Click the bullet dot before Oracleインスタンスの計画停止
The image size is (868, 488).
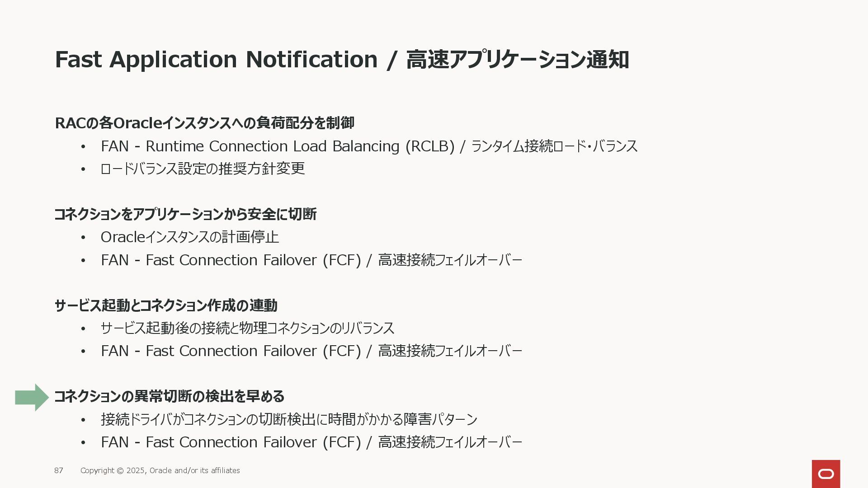point(83,238)
